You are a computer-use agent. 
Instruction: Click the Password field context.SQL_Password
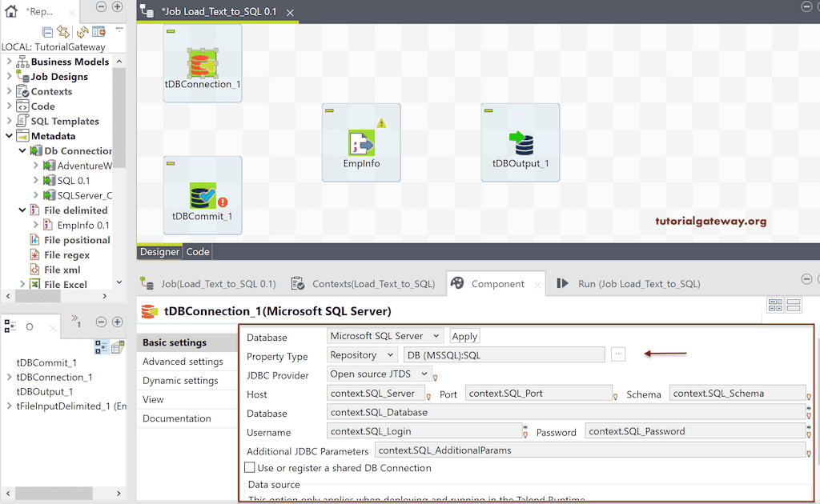695,431
